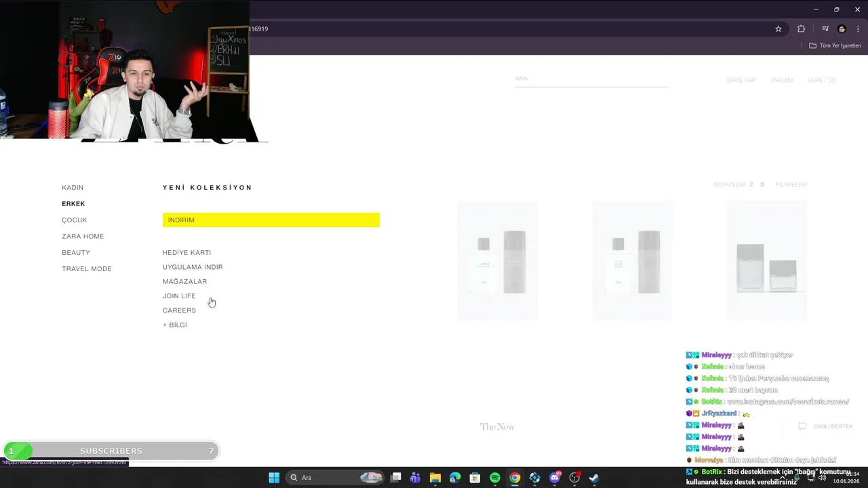868x488 pixels.
Task: Open YENİ KOLEKSİYON submenu item
Action: click(x=208, y=188)
